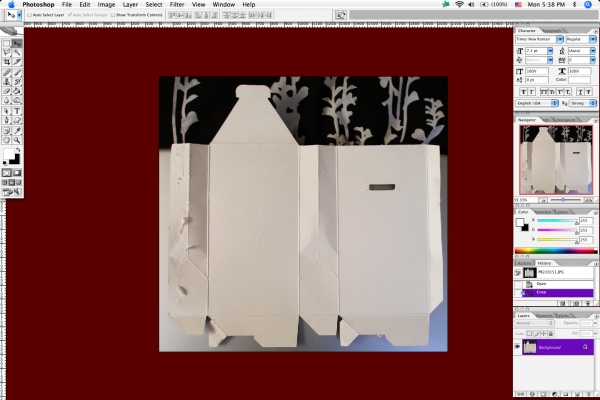
Task: Select the Zoom tool
Action: click(x=17, y=140)
